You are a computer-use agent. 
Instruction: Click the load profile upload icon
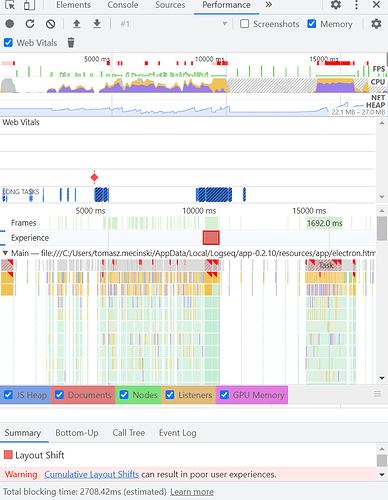[x=77, y=24]
